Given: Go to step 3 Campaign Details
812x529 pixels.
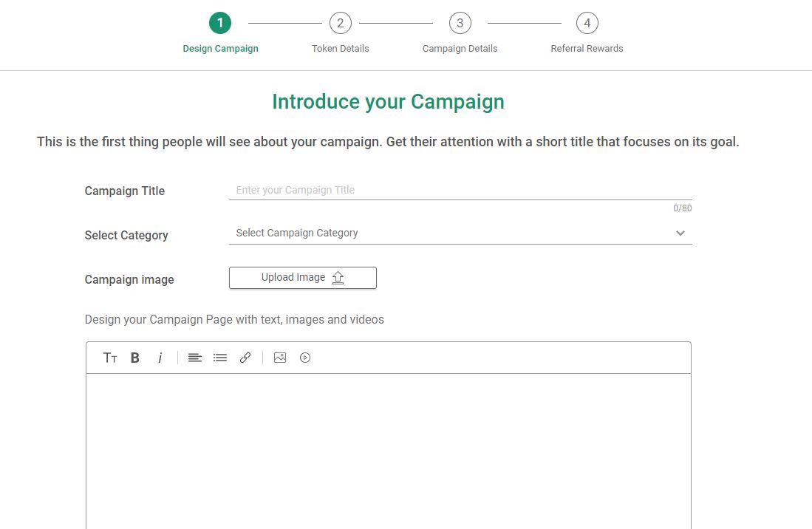Looking at the screenshot, I should click(x=460, y=23).
